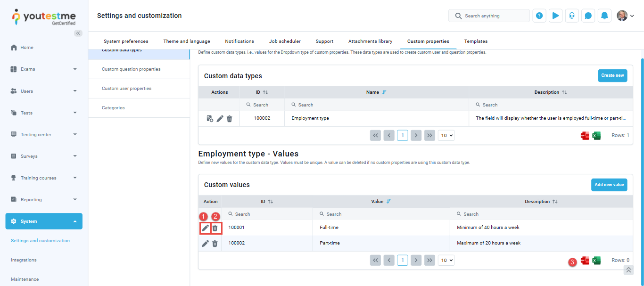Open the Job scheduler tab
The width and height of the screenshot is (644, 286).
tap(285, 41)
